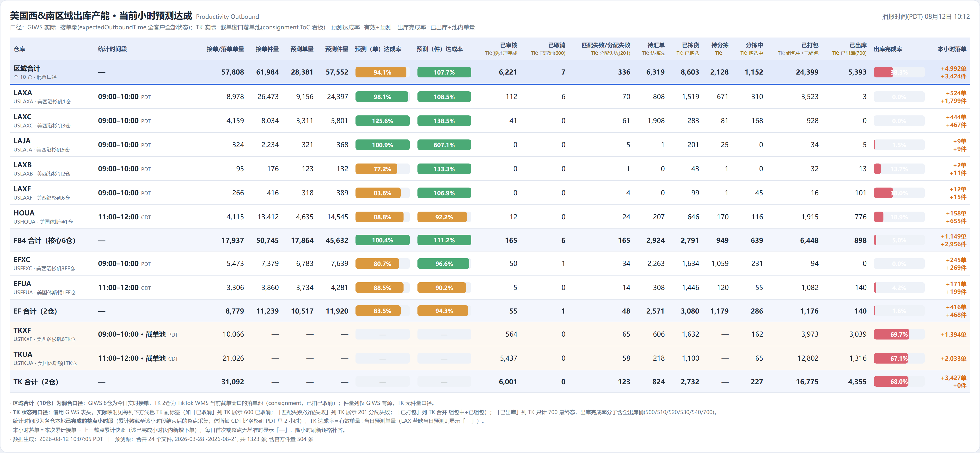The width and height of the screenshot is (980, 453).
Task: Click the FB4 合计 subtotal row label
Action: [x=44, y=241]
